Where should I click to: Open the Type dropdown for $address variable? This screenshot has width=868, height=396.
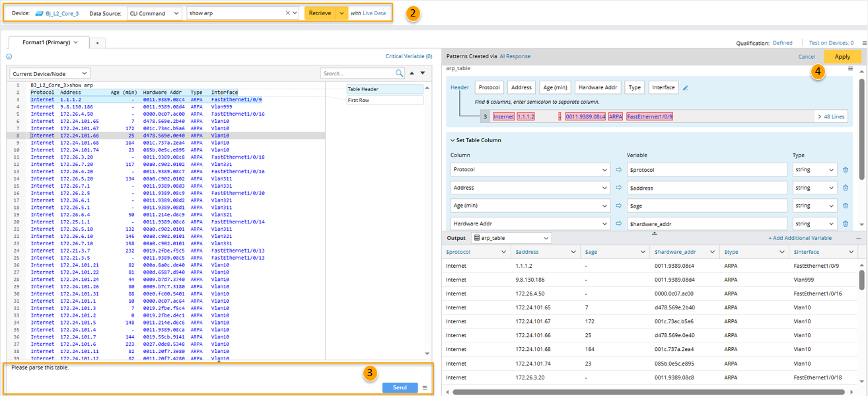[814, 188]
